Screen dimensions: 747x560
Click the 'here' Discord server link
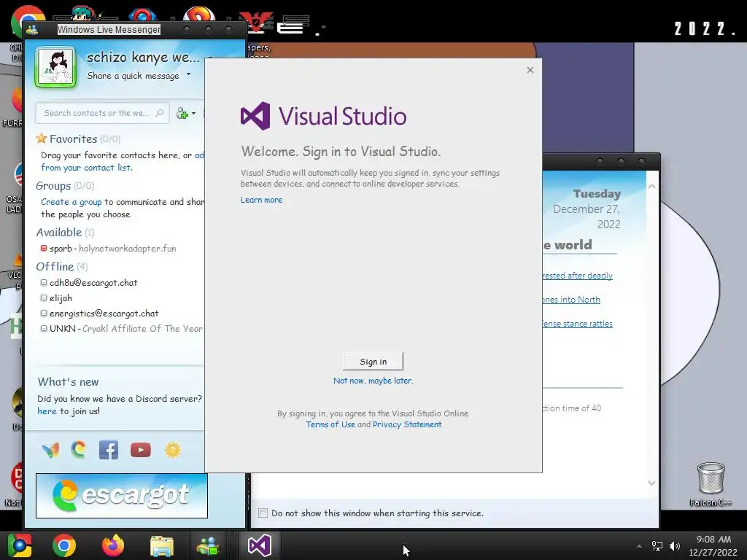[x=47, y=411]
